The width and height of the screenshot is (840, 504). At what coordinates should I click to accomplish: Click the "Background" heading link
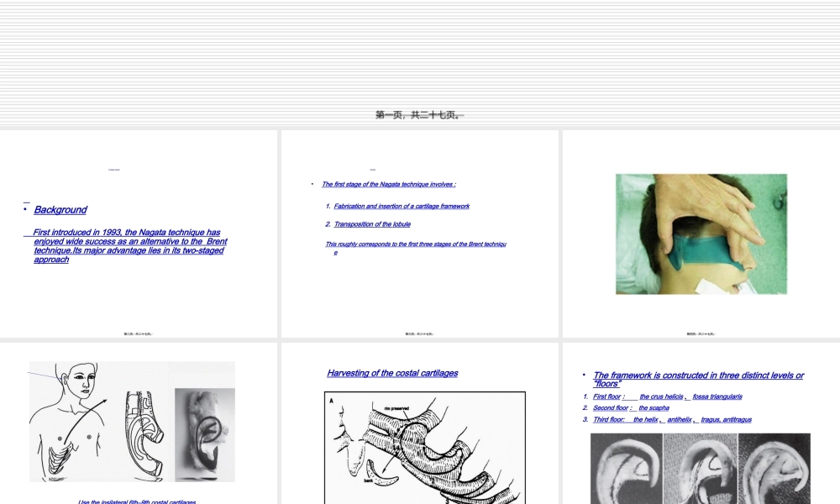(60, 210)
